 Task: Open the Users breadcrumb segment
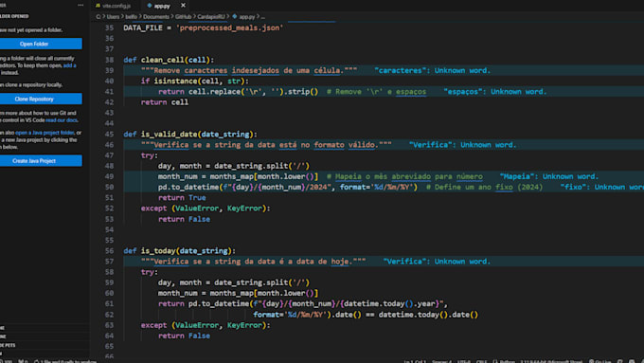pos(113,17)
